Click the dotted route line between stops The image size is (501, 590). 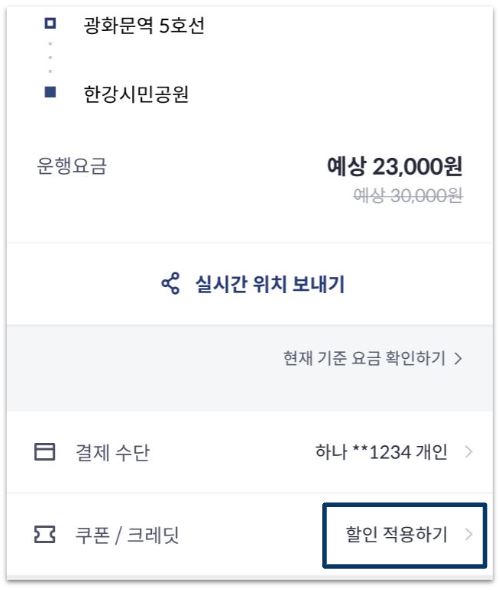[x=50, y=58]
